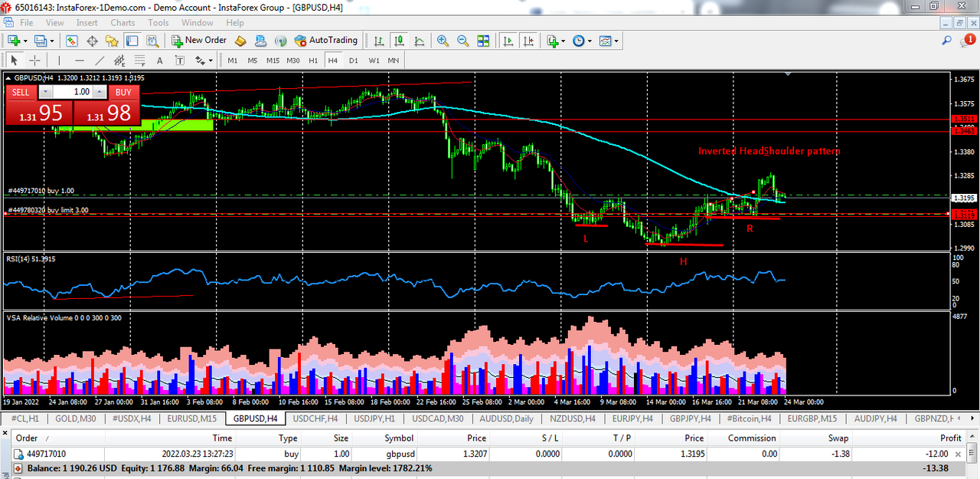Toggle the Terminal panel icon
Image resolution: width=980 pixels, height=479 pixels.
coord(132,41)
